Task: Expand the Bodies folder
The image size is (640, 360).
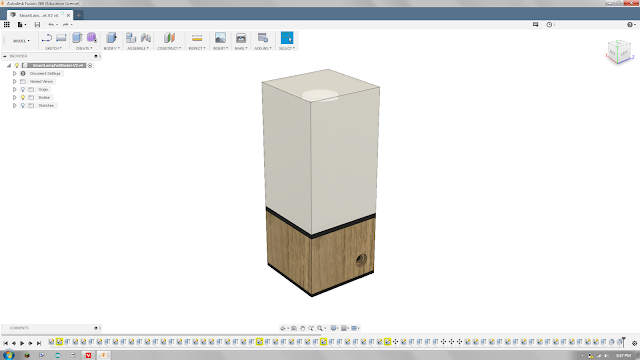Action: coord(15,98)
